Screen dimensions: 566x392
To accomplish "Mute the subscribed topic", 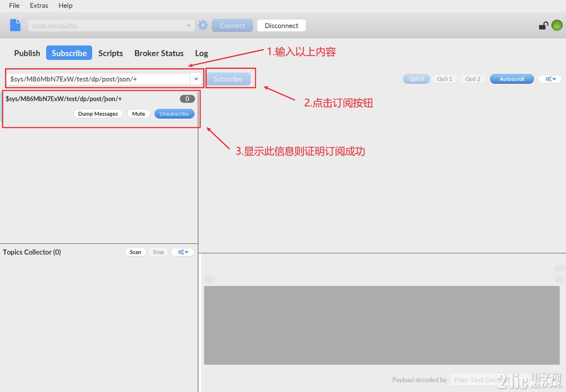I will [x=139, y=114].
